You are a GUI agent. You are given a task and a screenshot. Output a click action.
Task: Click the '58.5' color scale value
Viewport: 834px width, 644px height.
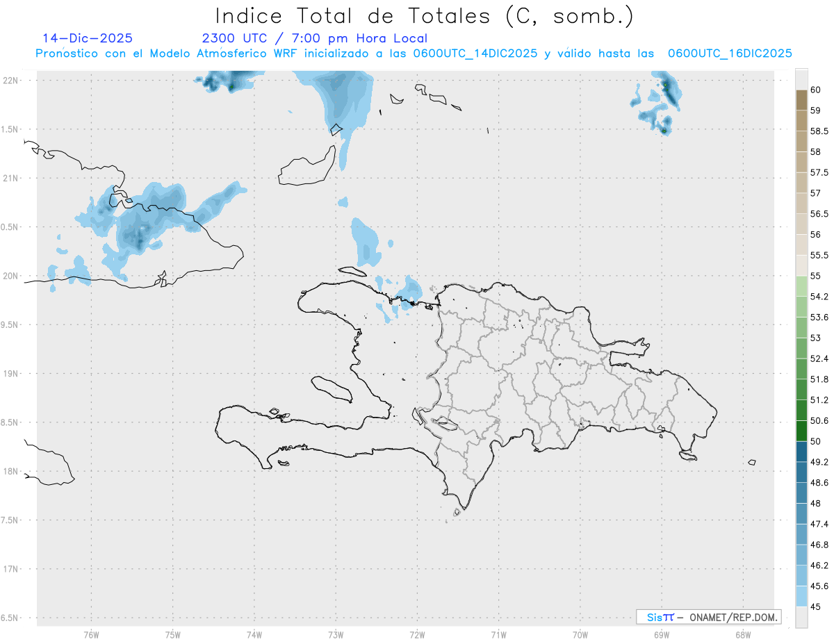click(819, 131)
